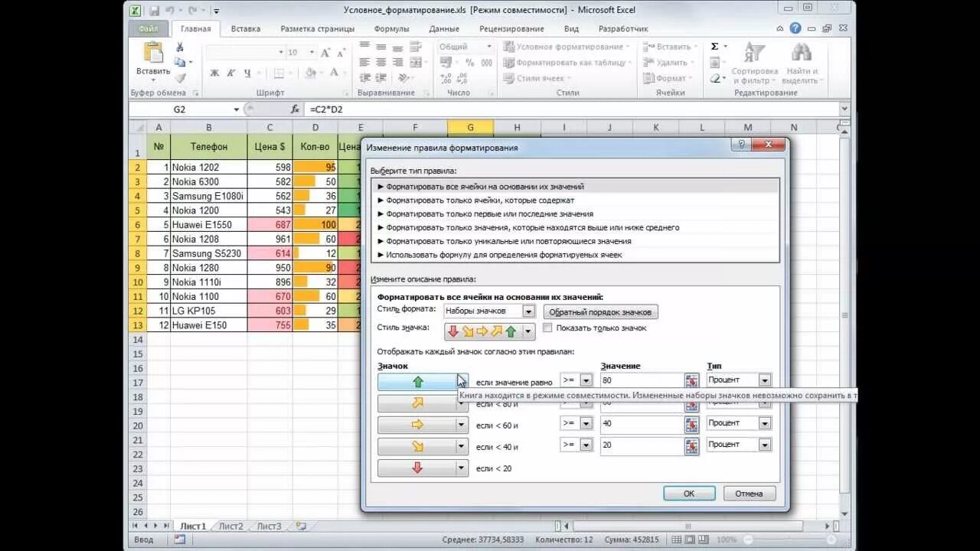
Task: Click the insert new sheet tab icon
Action: point(301,527)
